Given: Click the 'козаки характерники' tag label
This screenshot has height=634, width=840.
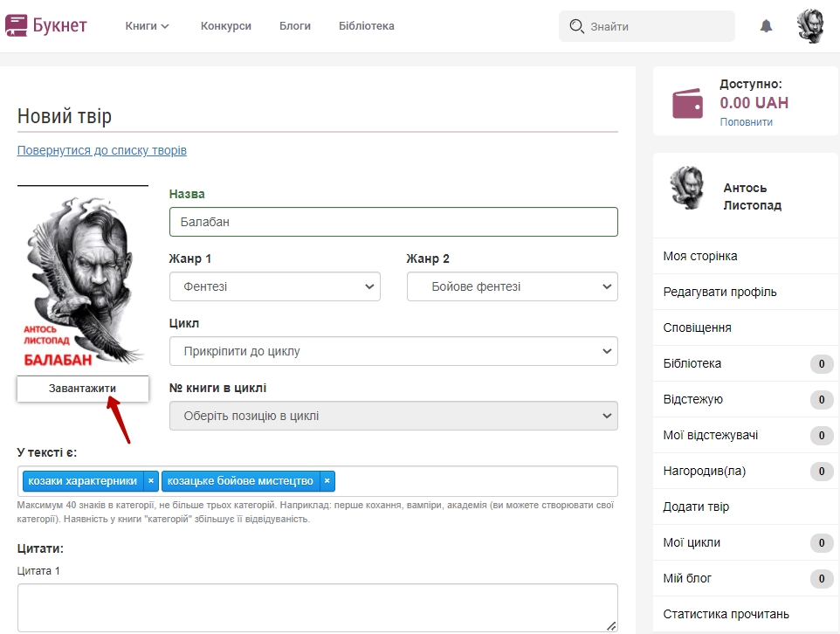Looking at the screenshot, I should pos(83,481).
